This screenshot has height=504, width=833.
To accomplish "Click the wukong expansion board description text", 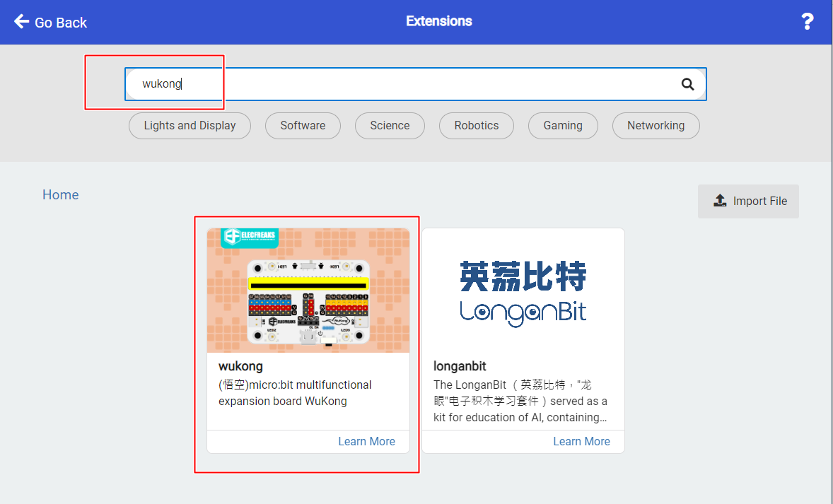I will (295, 393).
